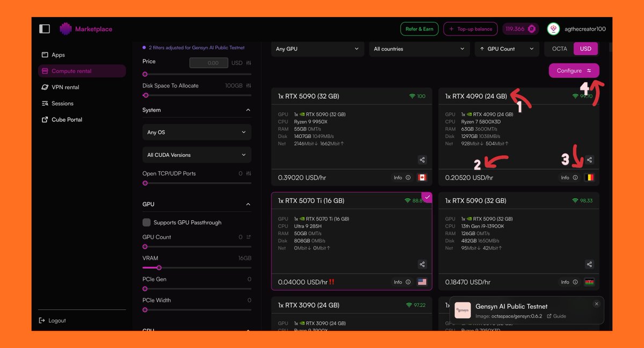Image resolution: width=644 pixels, height=348 pixels.
Task: Click the Kenya flag icon
Action: point(589,282)
